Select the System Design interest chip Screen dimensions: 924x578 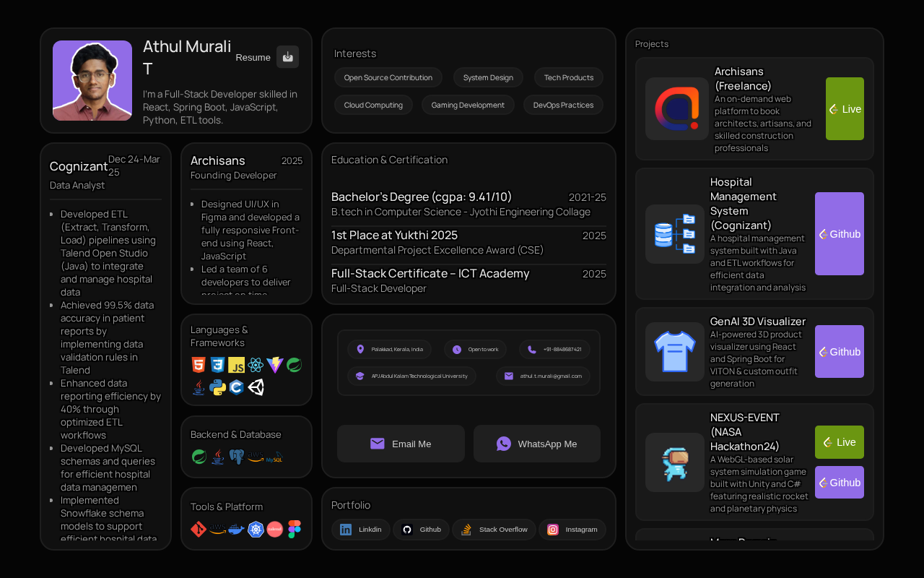pyautogui.click(x=488, y=77)
